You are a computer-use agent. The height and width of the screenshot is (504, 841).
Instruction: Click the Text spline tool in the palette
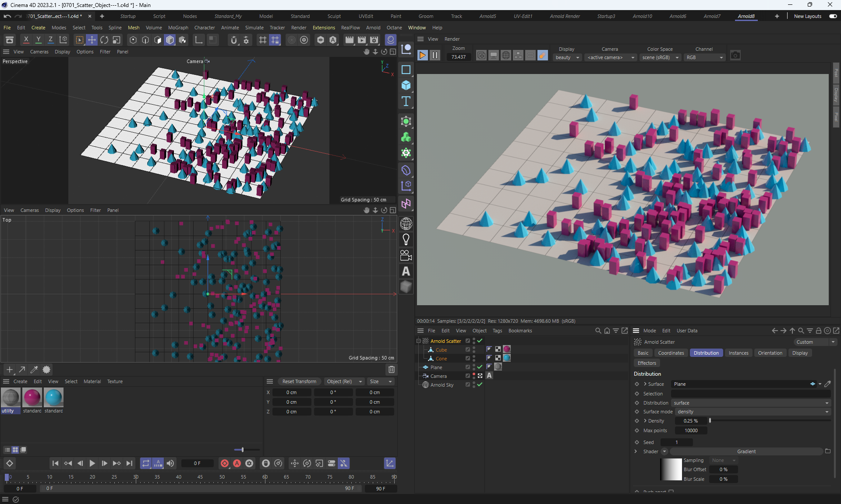[406, 101]
